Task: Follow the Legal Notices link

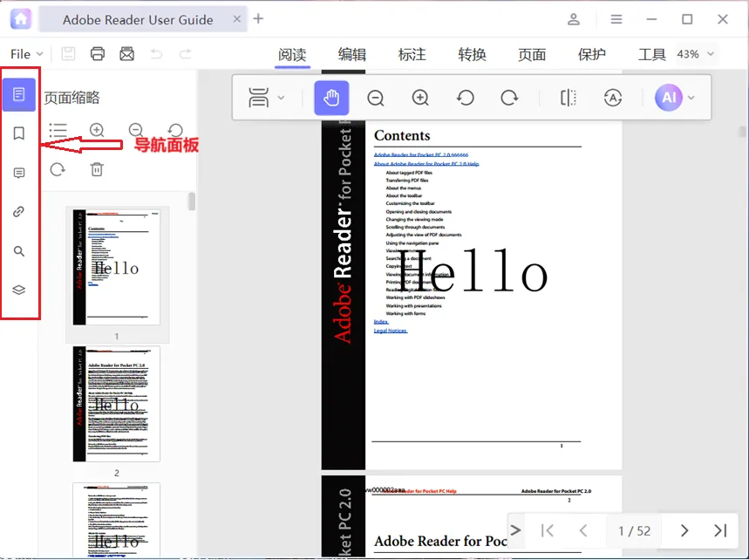Action: point(391,331)
